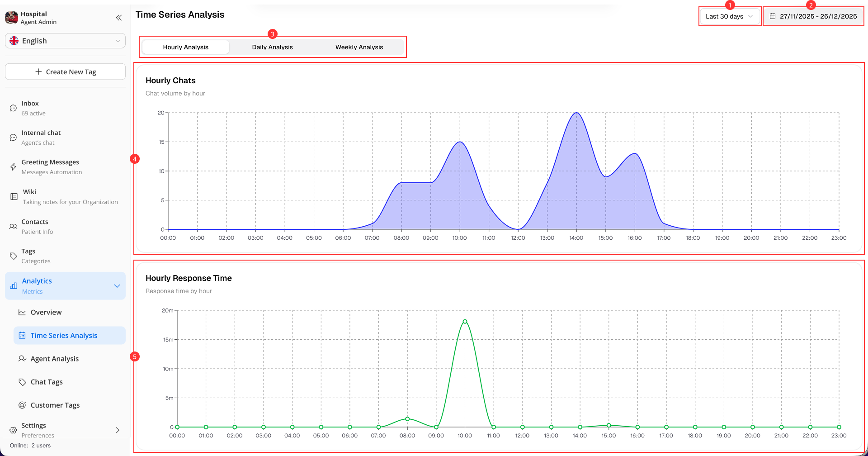The image size is (868, 456).
Task: Select the Tags categories icon
Action: tap(13, 256)
